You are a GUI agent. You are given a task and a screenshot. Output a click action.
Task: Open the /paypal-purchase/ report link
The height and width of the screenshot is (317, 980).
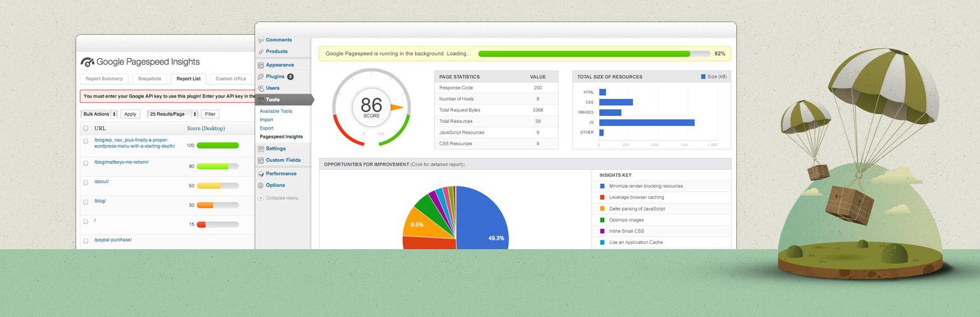tap(113, 240)
